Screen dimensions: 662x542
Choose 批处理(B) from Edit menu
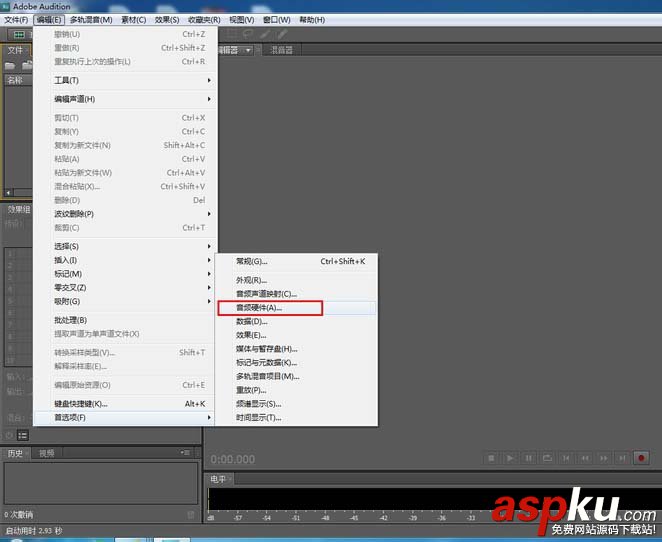coord(125,320)
